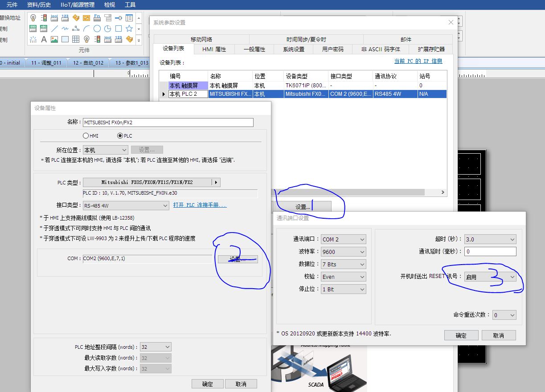Expand the 校验 parity dropdown showing Even
This screenshot has width=545, height=392.
click(343, 277)
